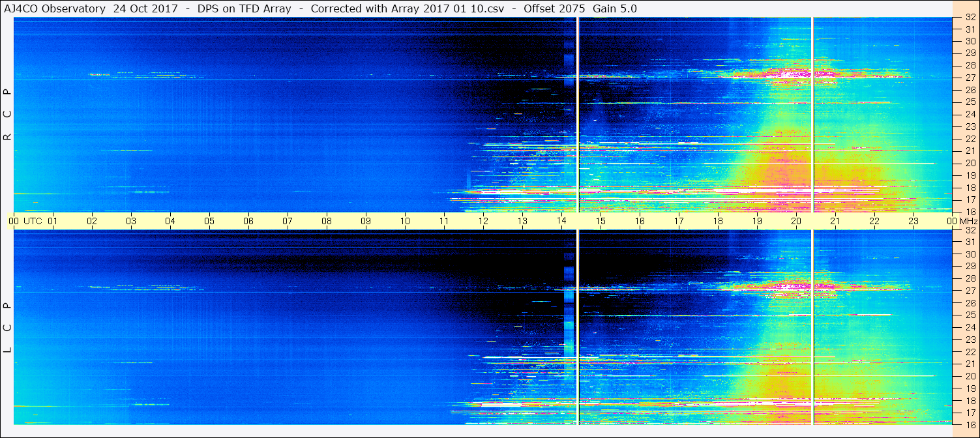Click the 'Offset 2075' text
The height and width of the screenshot is (438, 980).
pyautogui.click(x=554, y=8)
